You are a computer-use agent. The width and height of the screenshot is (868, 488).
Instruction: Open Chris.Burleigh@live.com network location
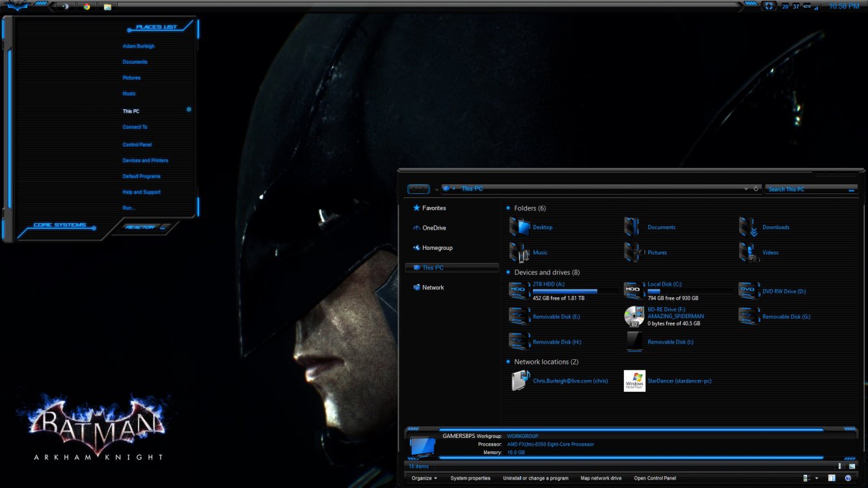[560, 381]
